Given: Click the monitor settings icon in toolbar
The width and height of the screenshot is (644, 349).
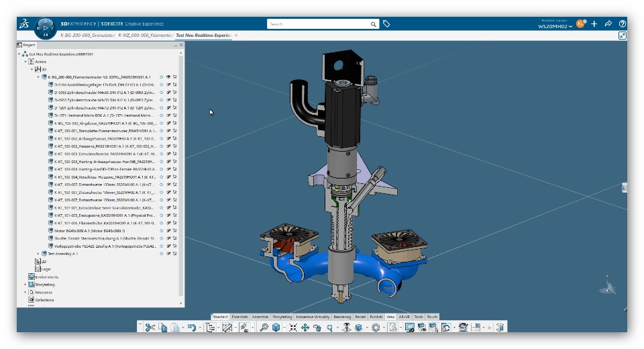Looking at the screenshot, I should click(409, 328).
